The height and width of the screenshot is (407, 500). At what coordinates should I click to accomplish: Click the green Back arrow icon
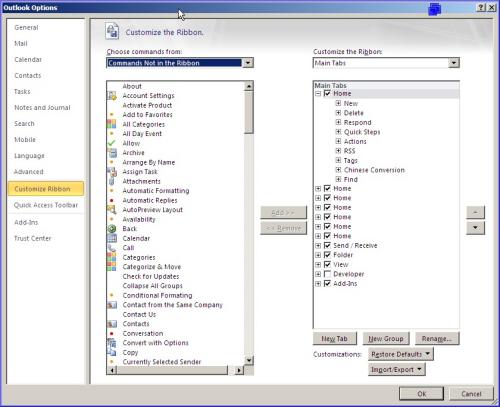tap(112, 229)
